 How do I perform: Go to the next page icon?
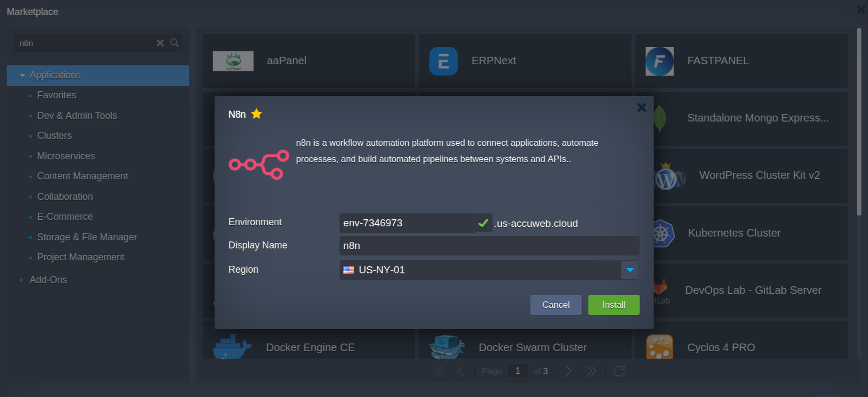click(568, 371)
